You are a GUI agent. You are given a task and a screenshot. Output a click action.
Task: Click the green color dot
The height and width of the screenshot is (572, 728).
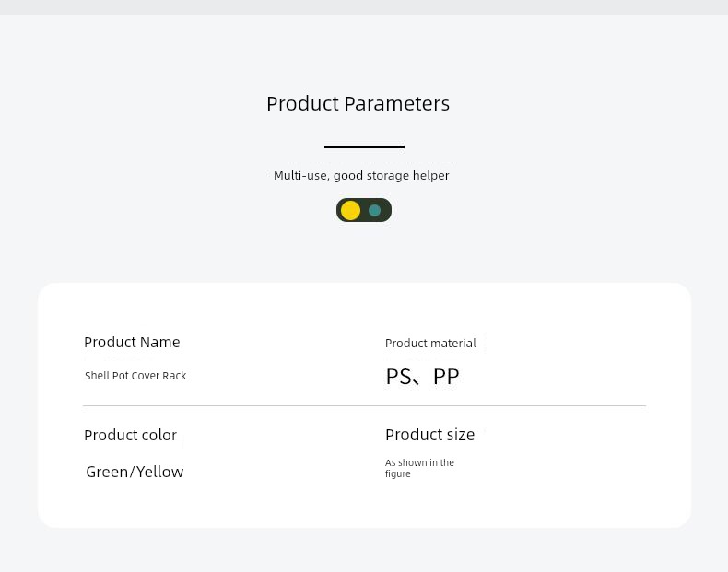375,210
